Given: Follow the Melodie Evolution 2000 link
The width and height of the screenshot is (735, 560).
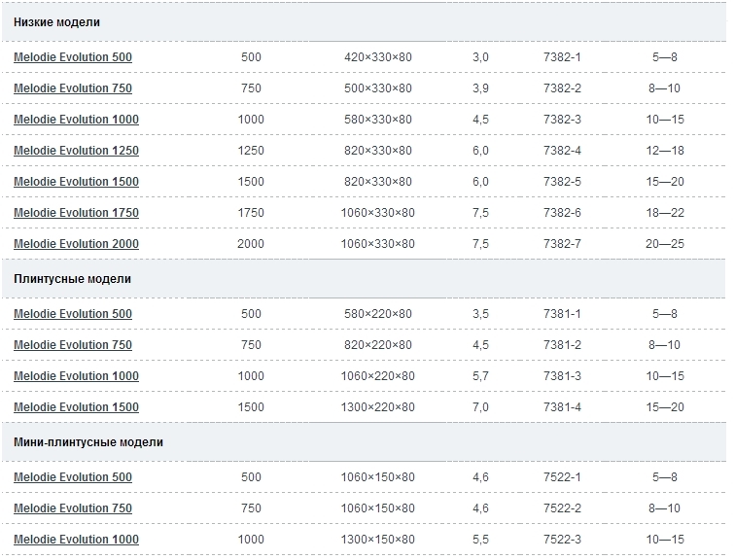Looking at the screenshot, I should point(76,244).
